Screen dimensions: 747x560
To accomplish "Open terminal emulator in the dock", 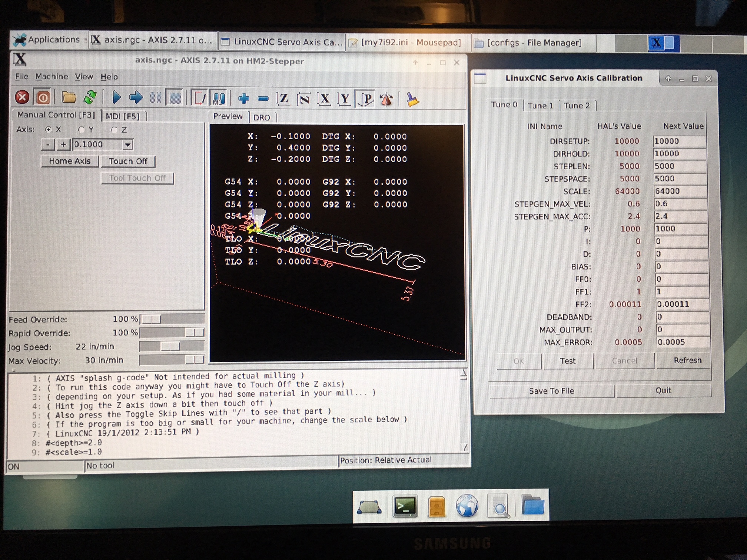I will click(x=405, y=506).
